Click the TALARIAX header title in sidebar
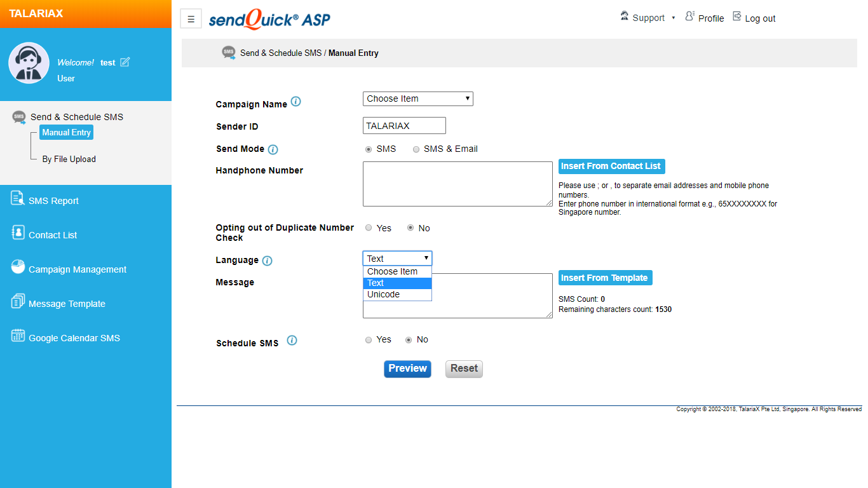Viewport: 868px width, 488px height. click(x=36, y=13)
